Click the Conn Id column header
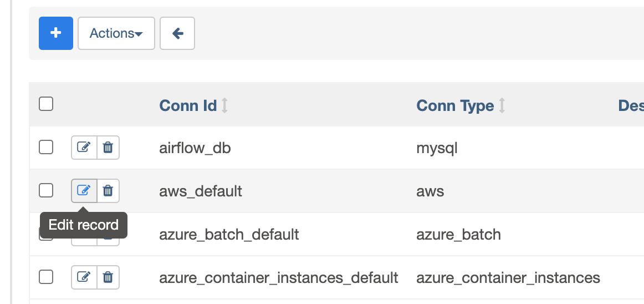This screenshot has width=644, height=304. [188, 105]
